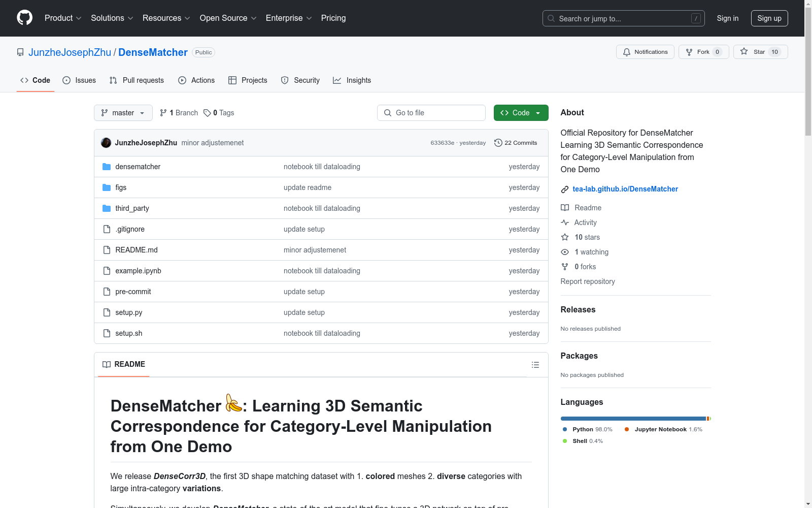
Task: Open the densematcher folder icon
Action: point(107,167)
